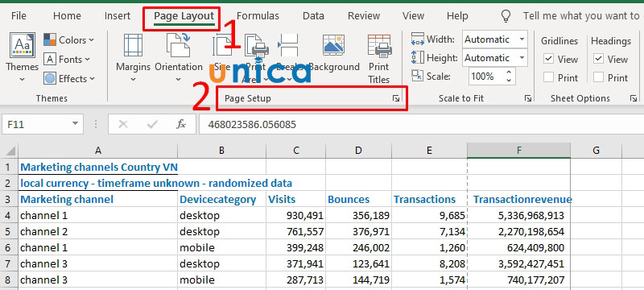Open the Themes gallery
644x290 pixels.
(x=23, y=57)
